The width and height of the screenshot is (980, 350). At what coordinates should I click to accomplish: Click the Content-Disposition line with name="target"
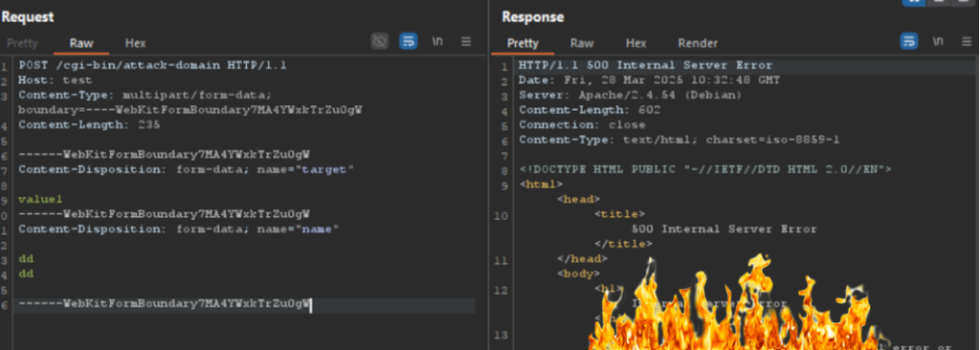187,169
